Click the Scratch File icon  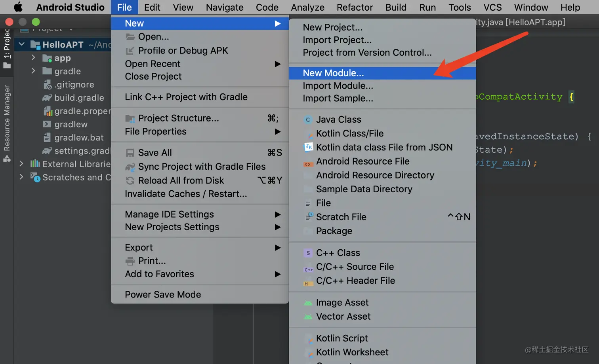309,216
